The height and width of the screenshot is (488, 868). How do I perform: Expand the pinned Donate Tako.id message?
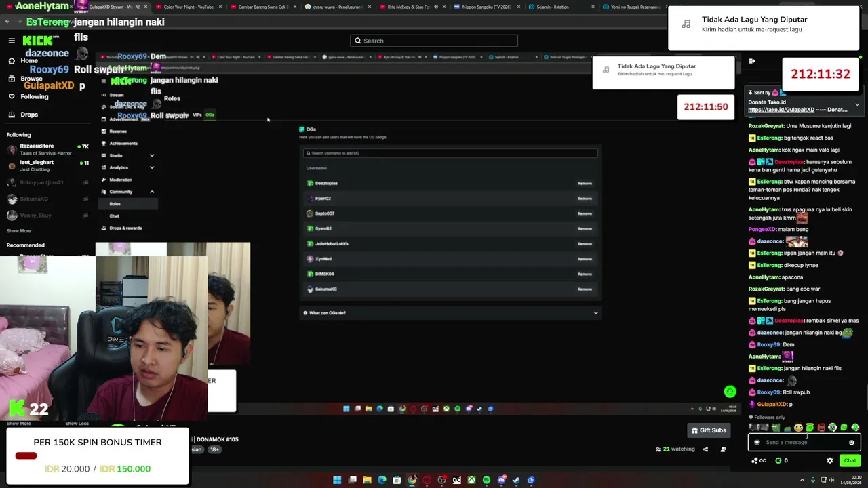pyautogui.click(x=857, y=104)
